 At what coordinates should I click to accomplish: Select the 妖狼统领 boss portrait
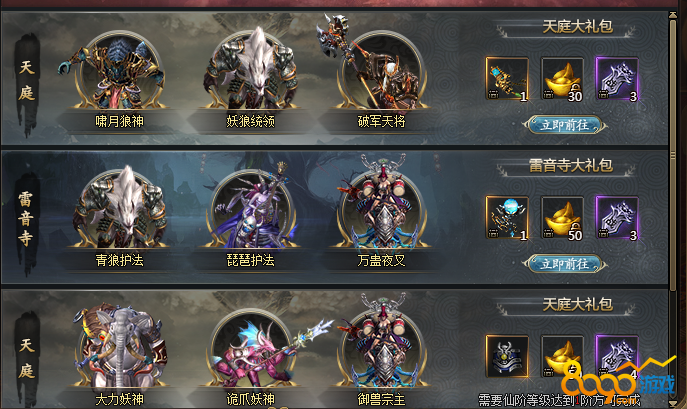250,70
